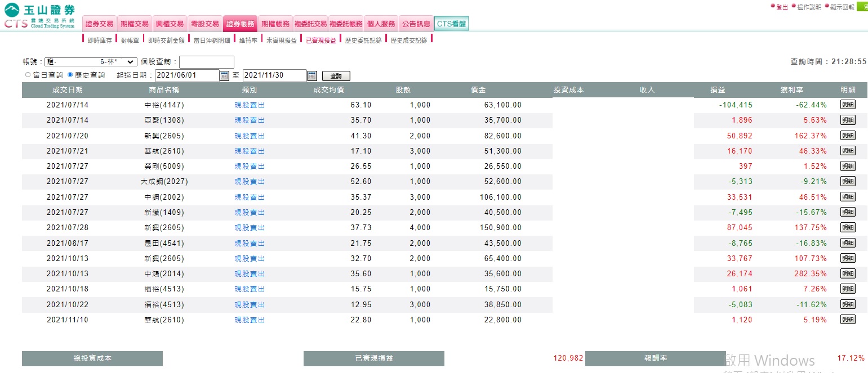Image resolution: width=868 pixels, height=373 pixels.
Task: Open detail icon for 華航(2610) 2021/11/10 row
Action: 848,320
